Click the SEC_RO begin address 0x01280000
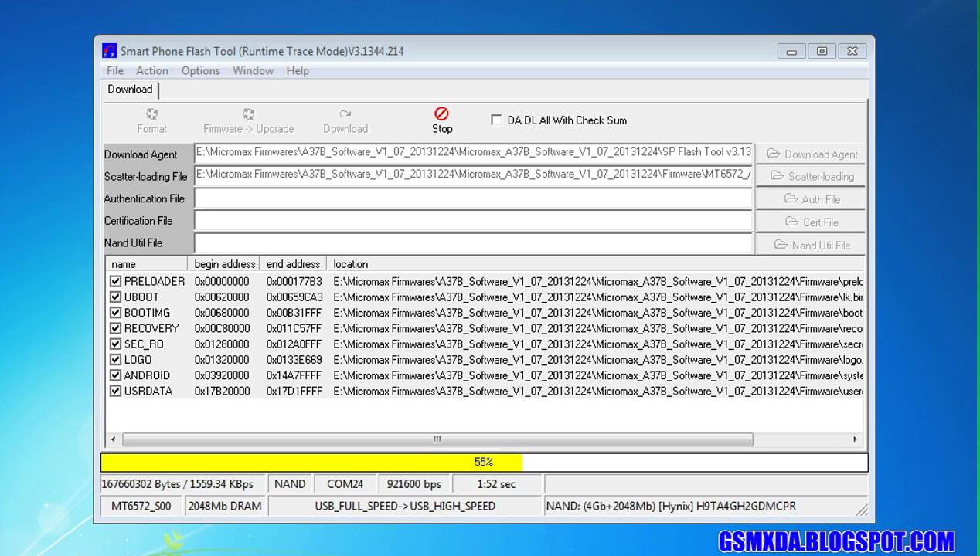This screenshot has height=556, width=980. [222, 344]
